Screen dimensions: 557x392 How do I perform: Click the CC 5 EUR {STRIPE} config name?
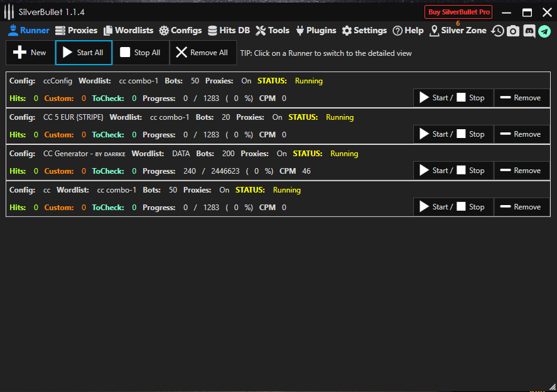[x=73, y=117]
